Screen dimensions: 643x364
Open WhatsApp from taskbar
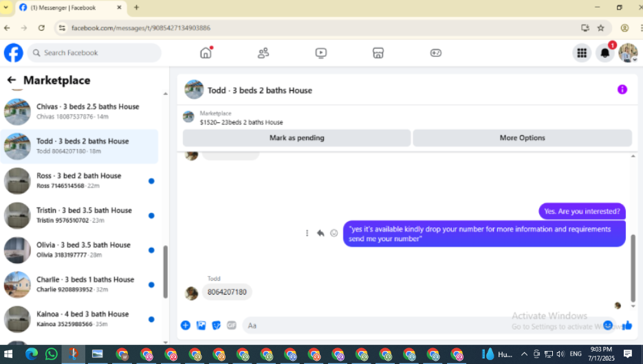(52, 354)
